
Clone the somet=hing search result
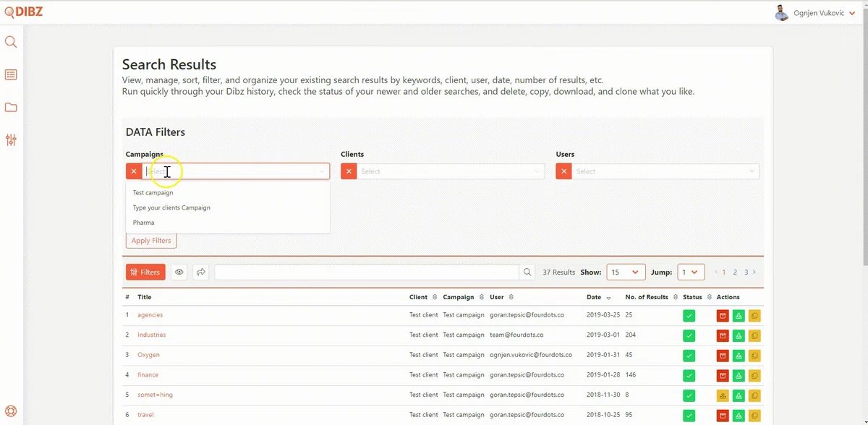(754, 395)
